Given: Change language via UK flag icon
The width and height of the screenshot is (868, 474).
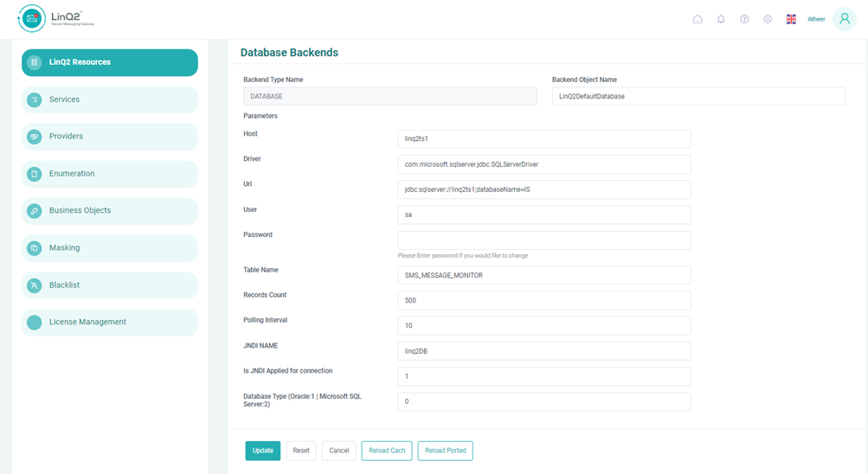Looking at the screenshot, I should coord(791,19).
